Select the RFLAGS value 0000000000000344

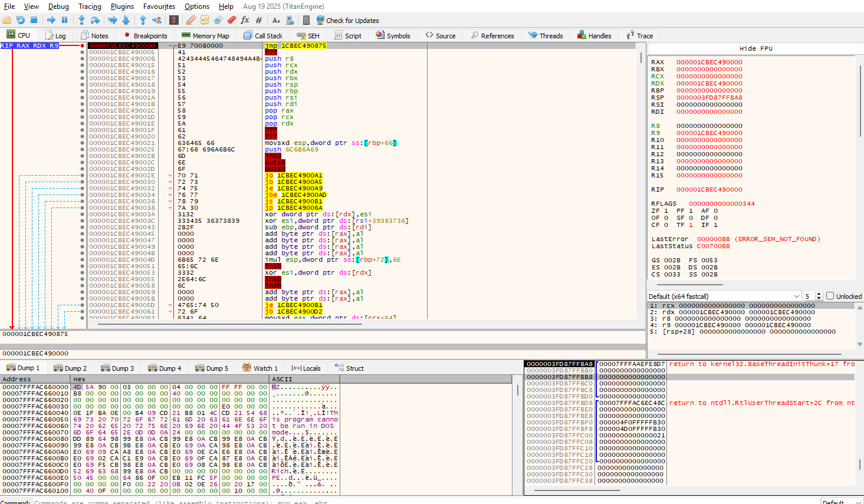[x=722, y=203]
